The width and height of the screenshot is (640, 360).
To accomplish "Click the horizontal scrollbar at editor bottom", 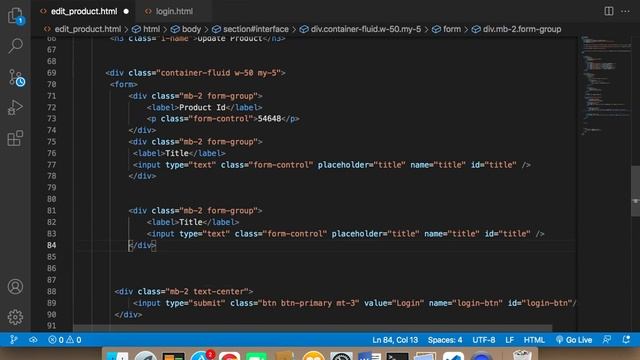I will pos(312,328).
